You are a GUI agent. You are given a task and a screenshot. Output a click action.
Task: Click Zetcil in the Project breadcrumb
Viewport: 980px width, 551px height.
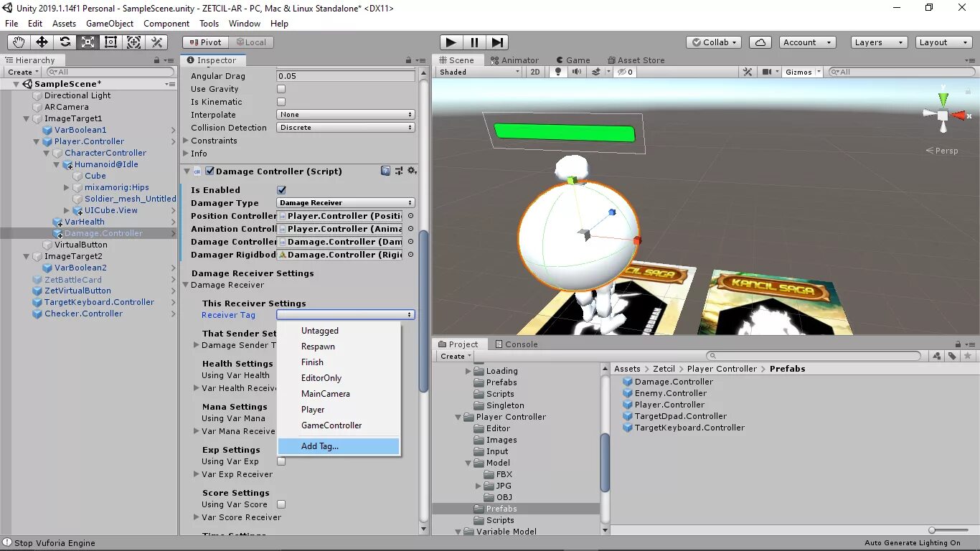664,369
